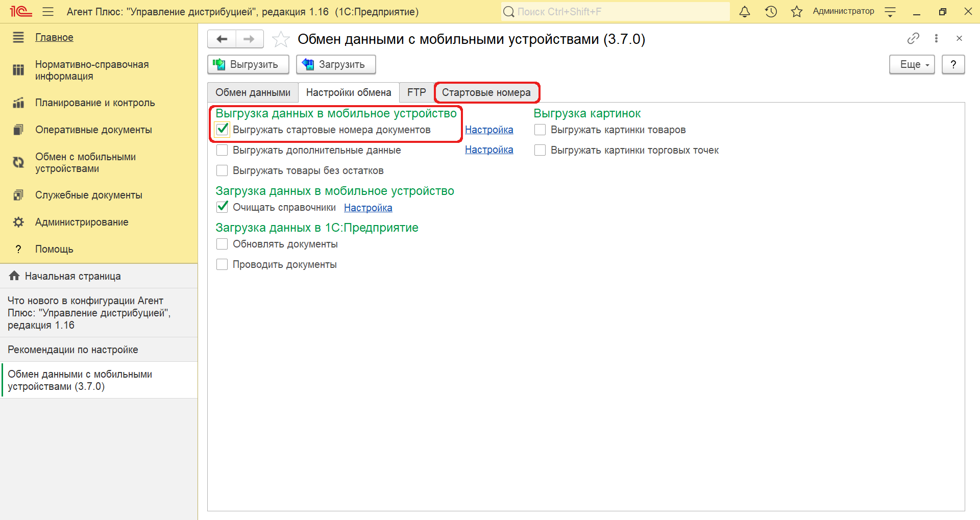Toggle sections panel menu icon beside Главное
The height and width of the screenshot is (520, 980).
click(18, 37)
